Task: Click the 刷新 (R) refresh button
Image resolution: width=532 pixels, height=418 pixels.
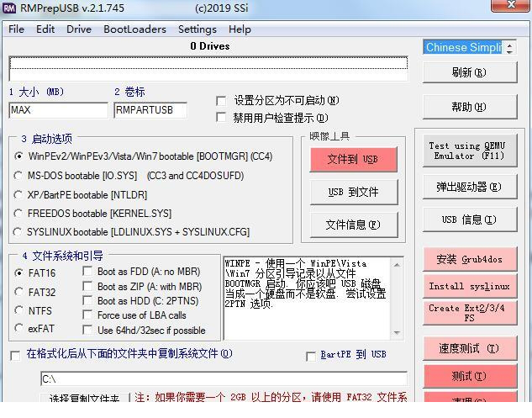Action: click(470, 72)
